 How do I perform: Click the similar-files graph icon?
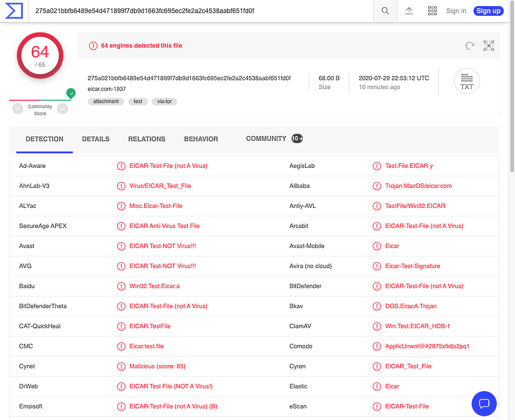(x=488, y=46)
